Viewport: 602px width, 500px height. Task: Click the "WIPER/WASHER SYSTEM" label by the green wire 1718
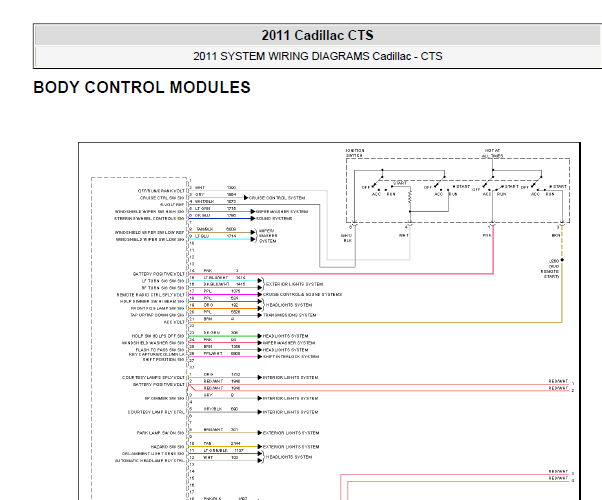282,212
